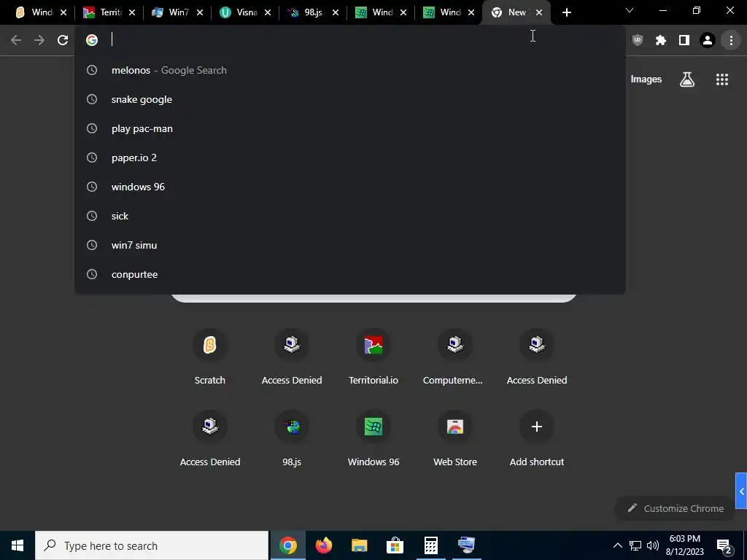The image size is (747, 560).
Task: Open the notification center icon
Action: 724,545
